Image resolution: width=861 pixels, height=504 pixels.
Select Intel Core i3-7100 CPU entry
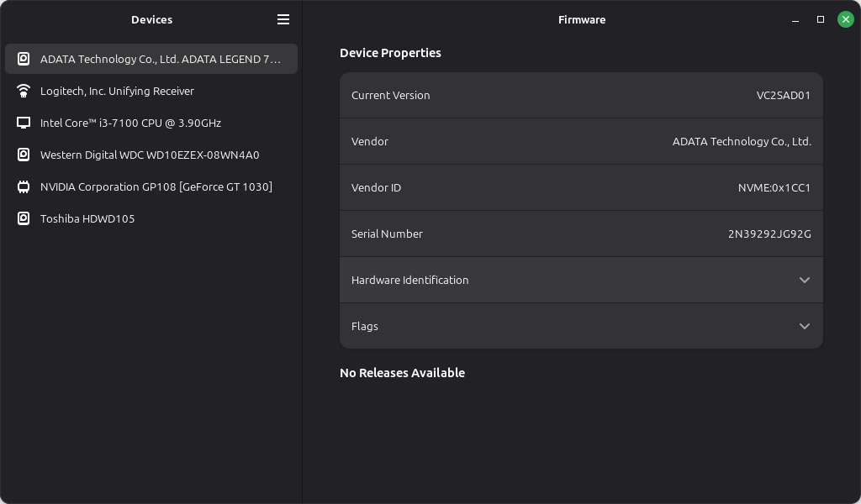[x=130, y=123]
